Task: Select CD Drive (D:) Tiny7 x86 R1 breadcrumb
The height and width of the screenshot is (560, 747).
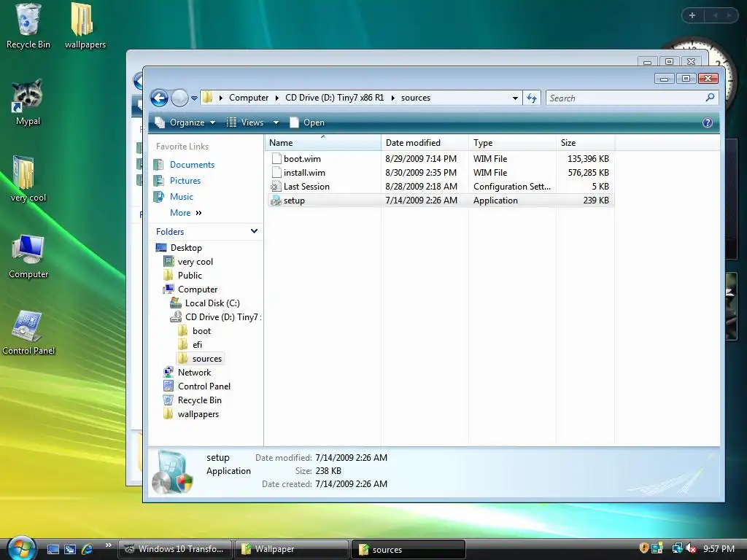Action: [334, 98]
